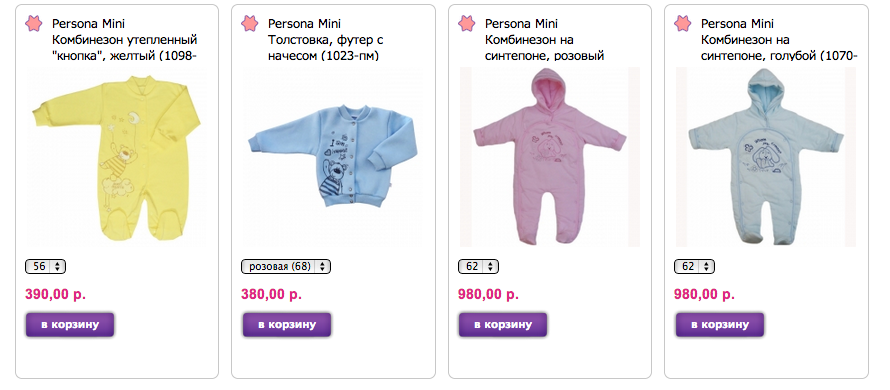Image resolution: width=890 pixels, height=390 pixels.
Task: Click the pink star icon on the yellow jumpsuit card
Action: (x=33, y=24)
